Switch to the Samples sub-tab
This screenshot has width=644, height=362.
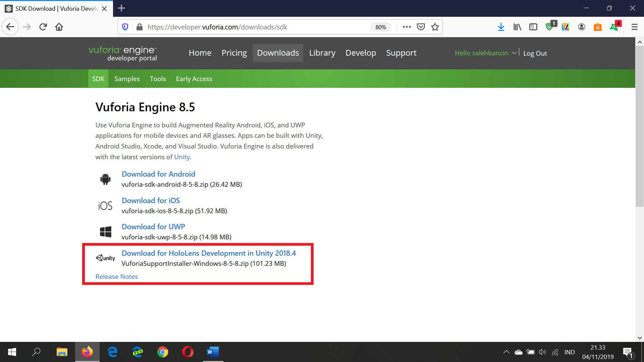coord(127,79)
